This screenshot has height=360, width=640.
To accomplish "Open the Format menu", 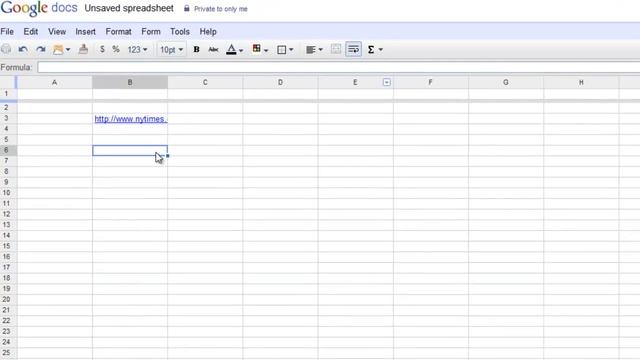I will [x=118, y=31].
